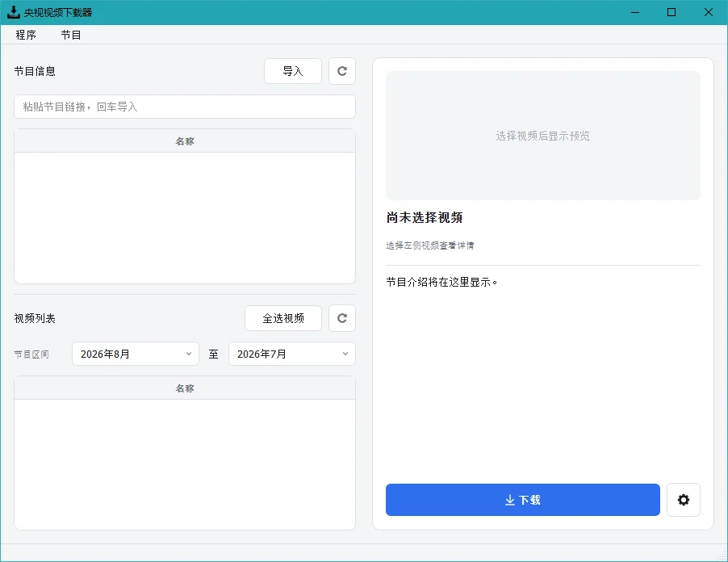
Task: Click the 节目信息 section label
Action: pyautogui.click(x=35, y=71)
